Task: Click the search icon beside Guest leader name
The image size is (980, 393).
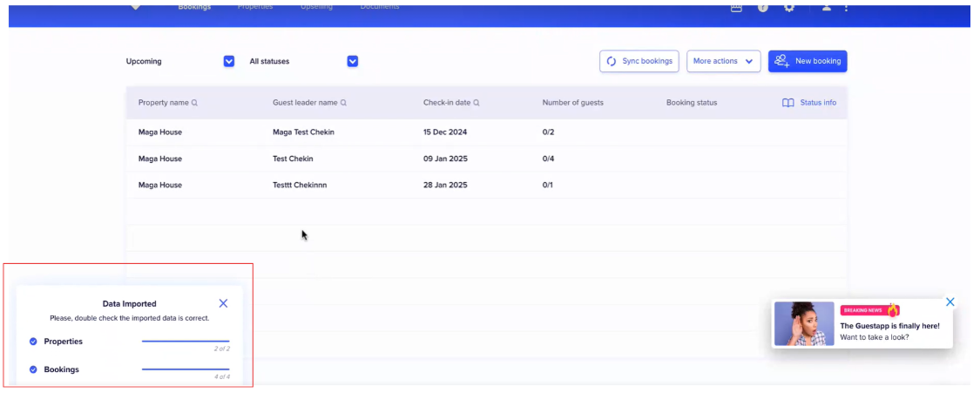Action: (x=343, y=103)
